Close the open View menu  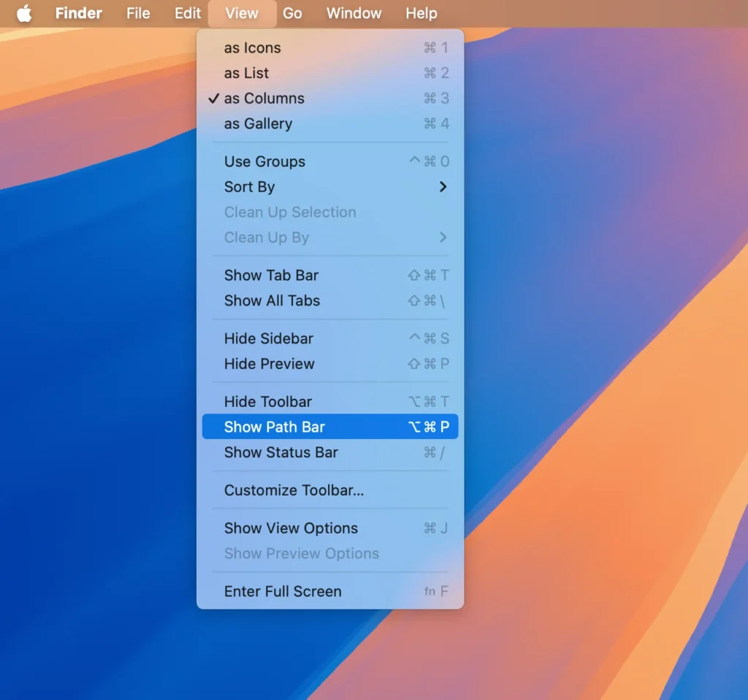[x=242, y=13]
